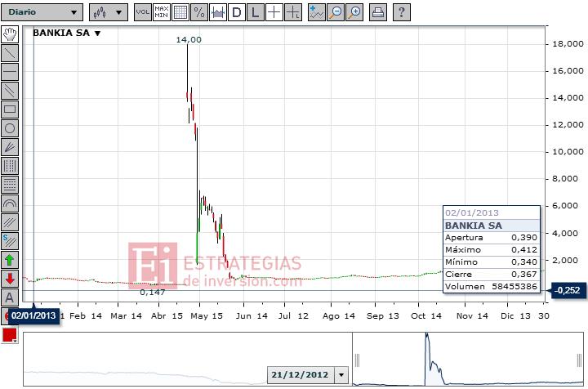Screen dimensions: 588x389
Task: Switch to percentage scale button
Action: [x=199, y=12]
